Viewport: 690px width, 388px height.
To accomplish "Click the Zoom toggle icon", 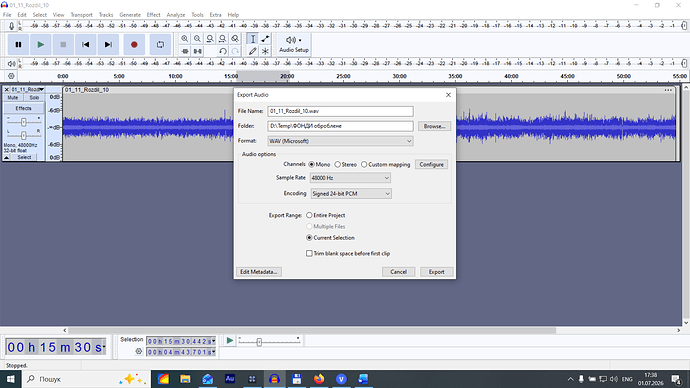I will [x=235, y=39].
